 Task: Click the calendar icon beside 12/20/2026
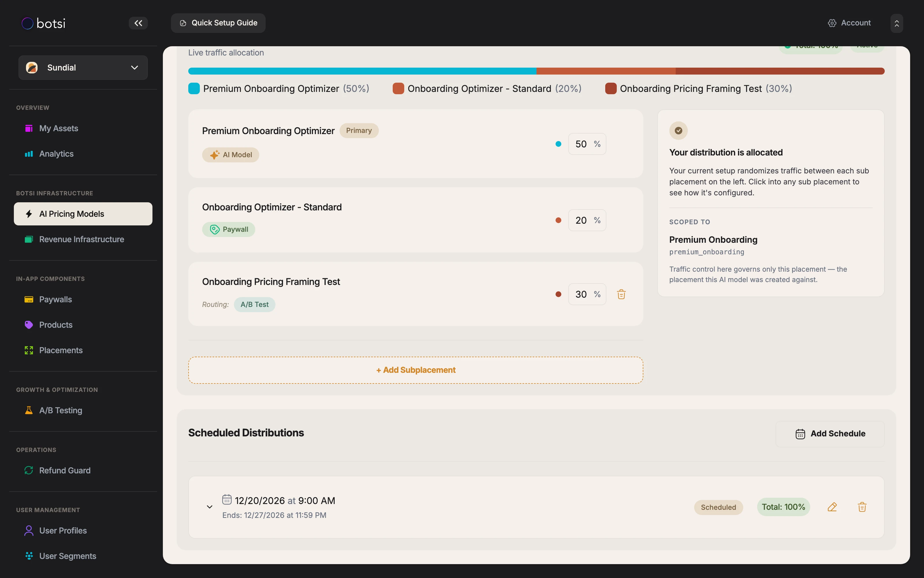(227, 500)
